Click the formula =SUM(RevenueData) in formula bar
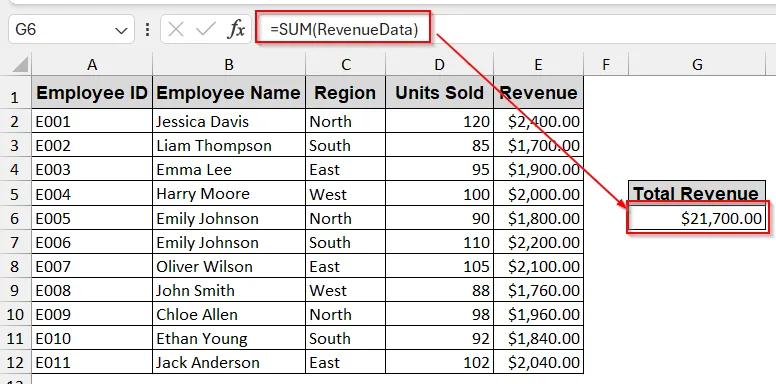Image resolution: width=776 pixels, height=384 pixels. point(344,30)
